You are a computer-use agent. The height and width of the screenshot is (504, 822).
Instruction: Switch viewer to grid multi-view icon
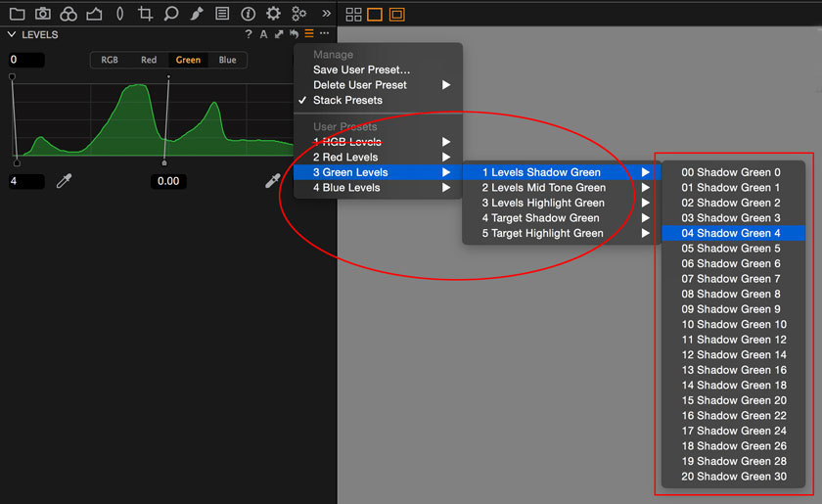tap(353, 14)
